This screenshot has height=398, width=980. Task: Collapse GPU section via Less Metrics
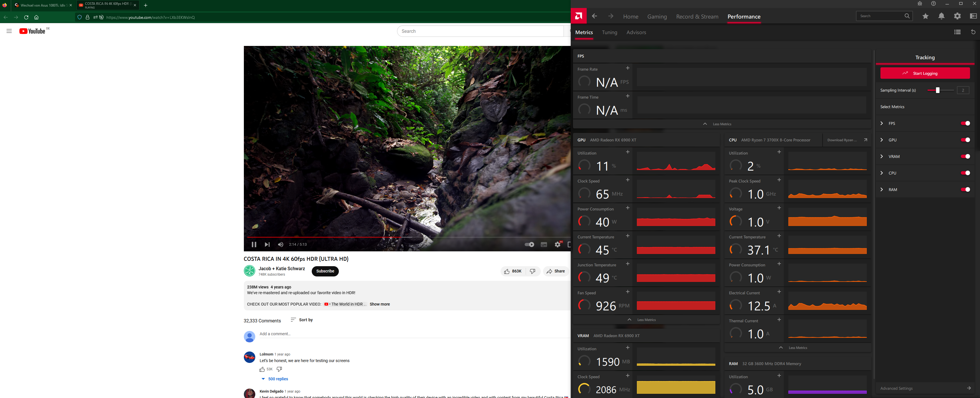click(646, 320)
